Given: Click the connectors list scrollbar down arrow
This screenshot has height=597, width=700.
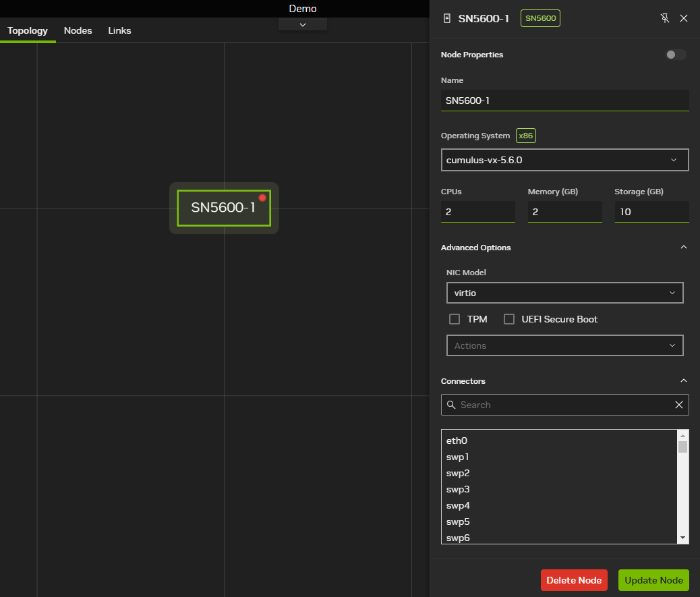Looking at the screenshot, I should click(x=682, y=538).
